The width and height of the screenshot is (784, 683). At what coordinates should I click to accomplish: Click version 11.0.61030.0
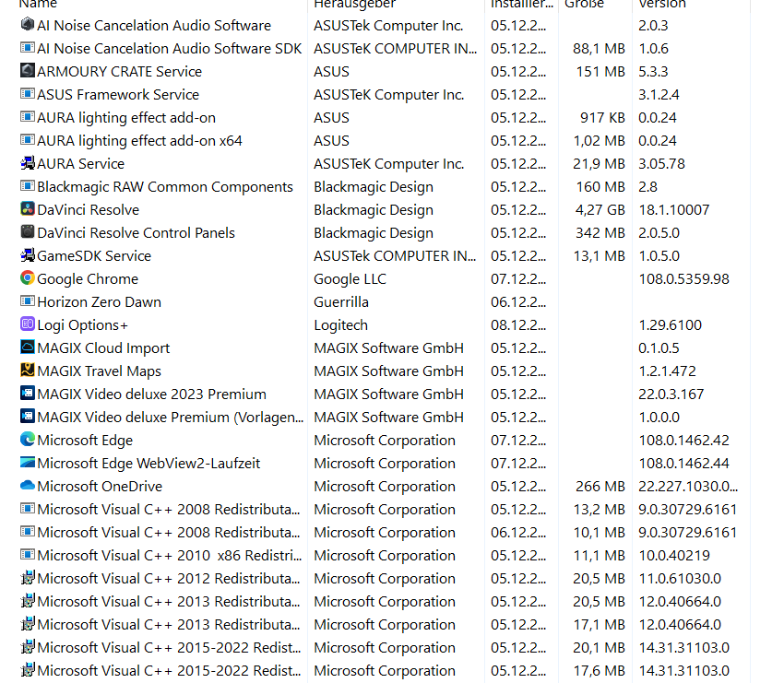680,578
